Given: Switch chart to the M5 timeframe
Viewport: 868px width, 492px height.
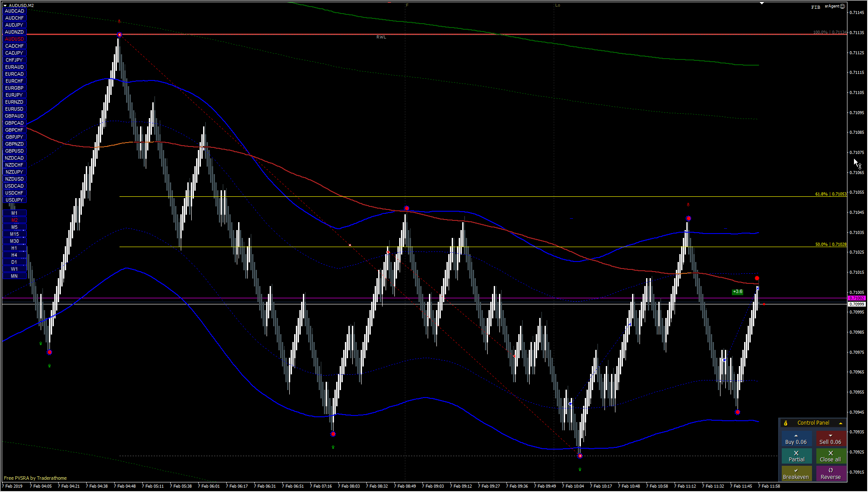Looking at the screenshot, I should [x=14, y=227].
